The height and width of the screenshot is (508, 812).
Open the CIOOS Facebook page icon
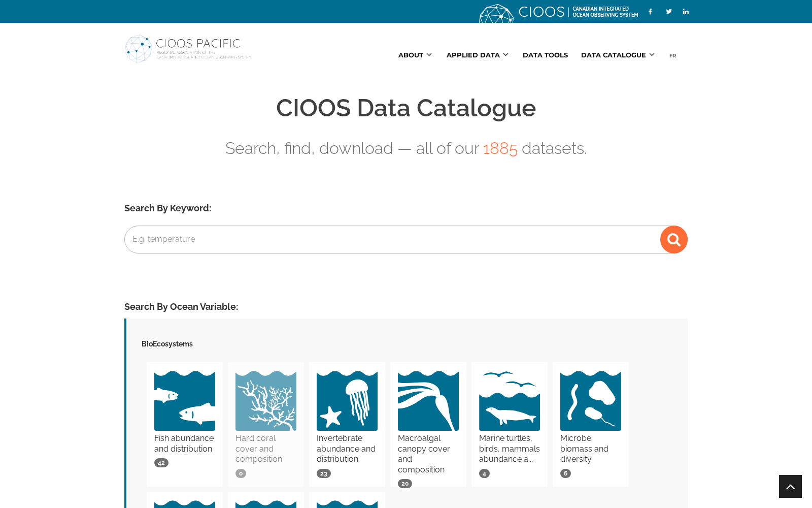(650, 11)
